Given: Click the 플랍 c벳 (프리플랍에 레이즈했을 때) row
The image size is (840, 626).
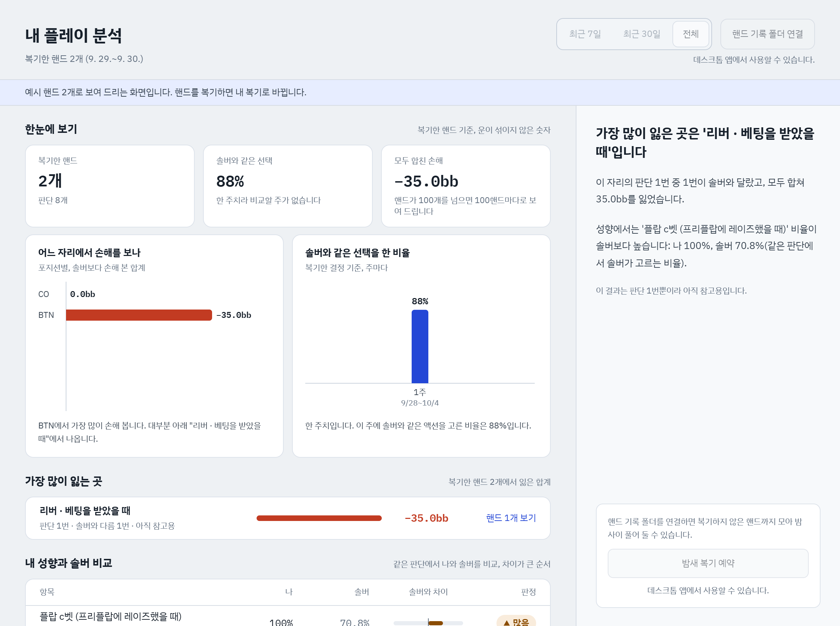Looking at the screenshot, I should point(288,616).
